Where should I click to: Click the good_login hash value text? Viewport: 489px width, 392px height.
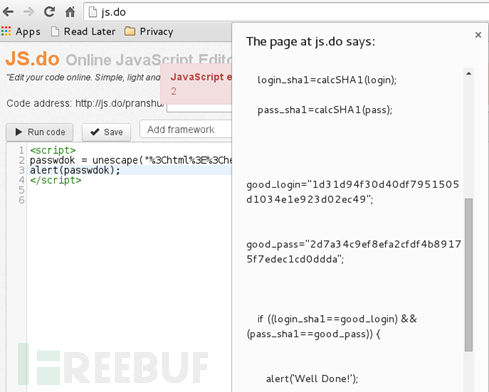pyautogui.click(x=353, y=192)
